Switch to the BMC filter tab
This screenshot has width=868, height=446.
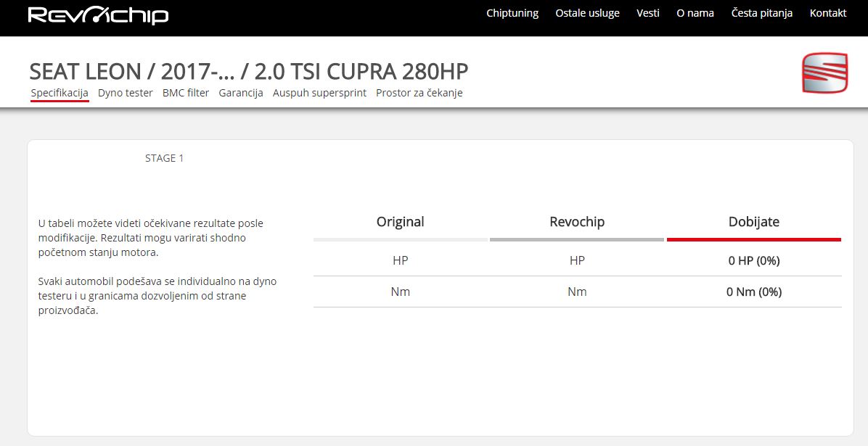(186, 93)
